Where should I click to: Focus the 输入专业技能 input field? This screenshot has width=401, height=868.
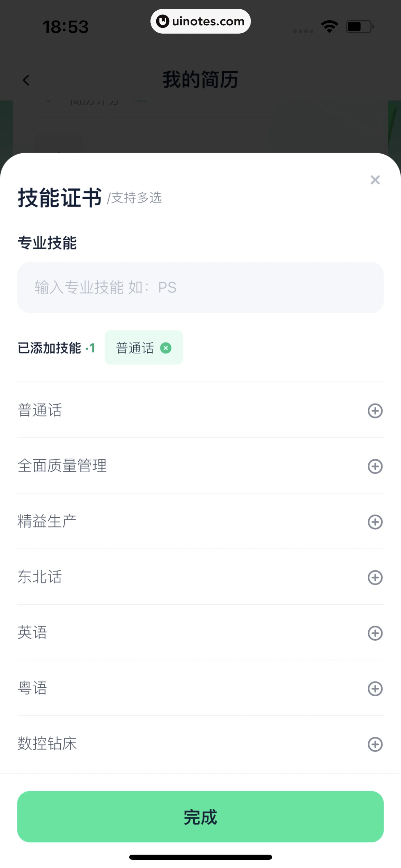click(200, 287)
